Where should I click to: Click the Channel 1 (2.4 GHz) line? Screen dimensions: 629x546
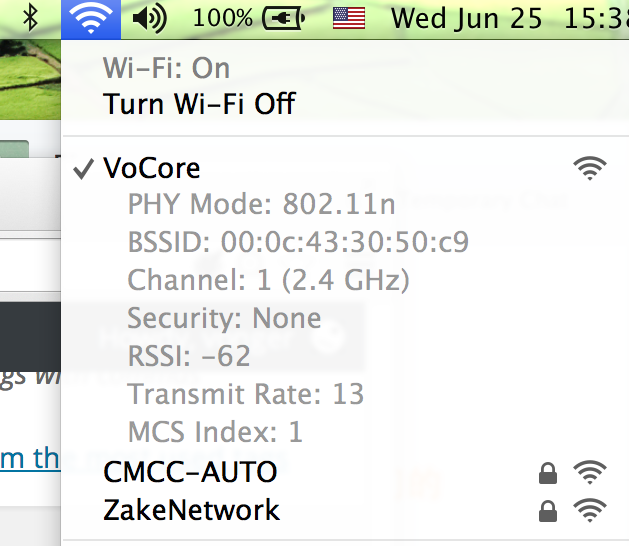coord(268,280)
